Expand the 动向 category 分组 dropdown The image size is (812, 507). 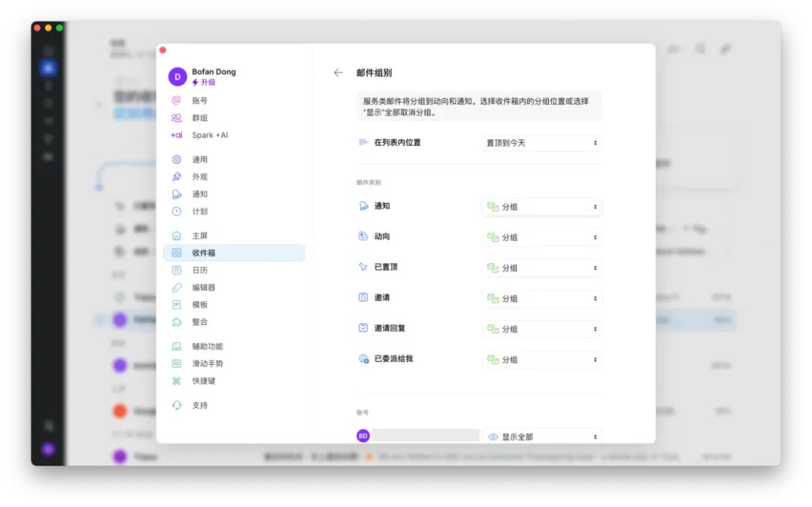[x=542, y=237]
